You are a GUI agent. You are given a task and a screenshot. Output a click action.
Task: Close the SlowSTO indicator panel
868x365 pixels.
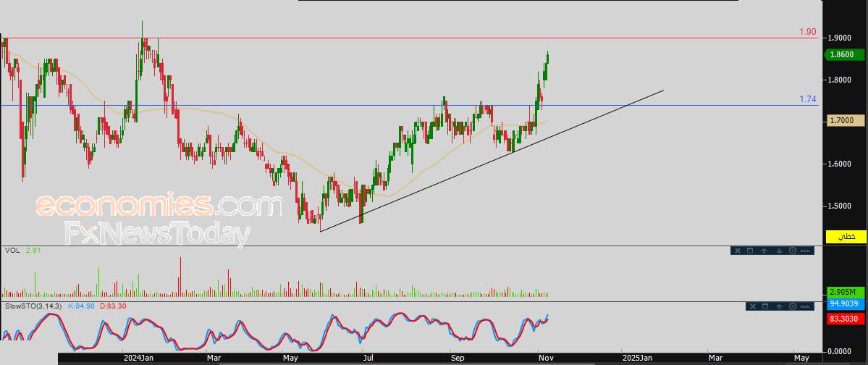tap(753, 306)
